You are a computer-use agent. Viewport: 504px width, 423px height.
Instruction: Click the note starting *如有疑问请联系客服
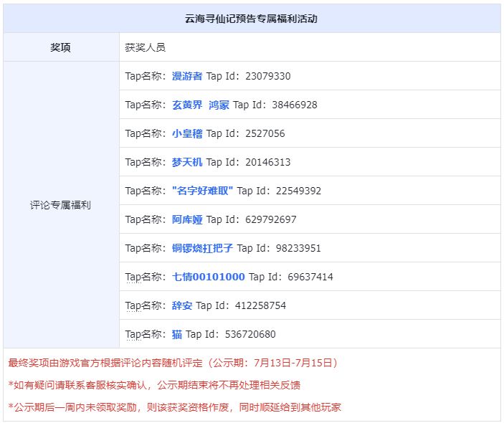[x=154, y=385]
